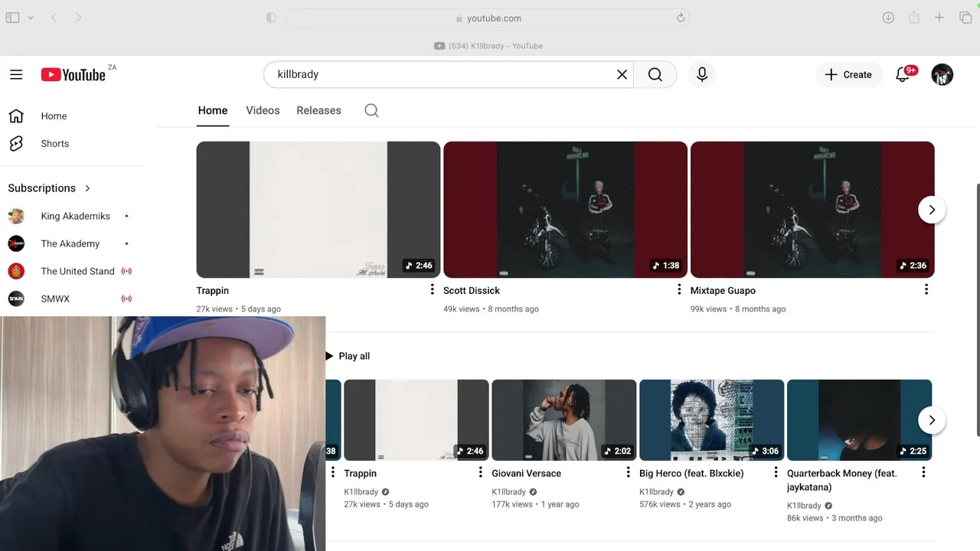Screen dimensions: 980x551
Task: Select the channel Home tab
Action: [213, 110]
